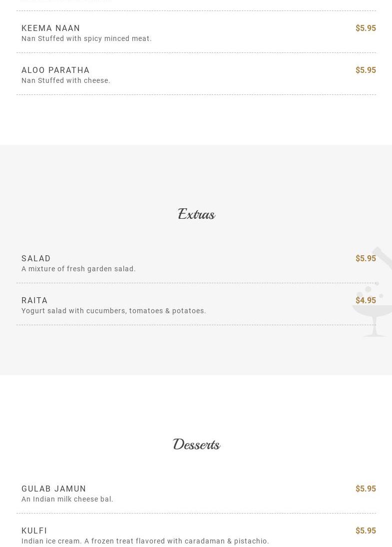Select the Keema Naan menu item title
The height and width of the screenshot is (547, 392).
pos(51,28)
